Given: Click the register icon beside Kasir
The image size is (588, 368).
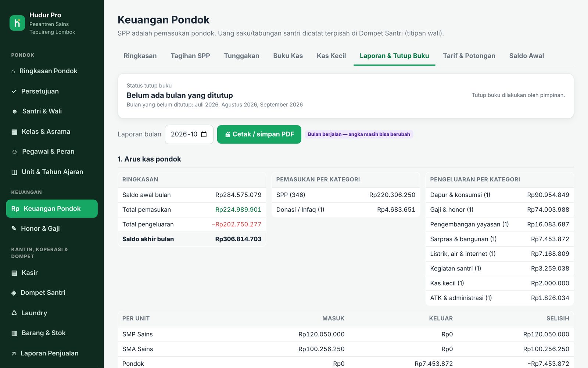Looking at the screenshot, I should [14, 273].
